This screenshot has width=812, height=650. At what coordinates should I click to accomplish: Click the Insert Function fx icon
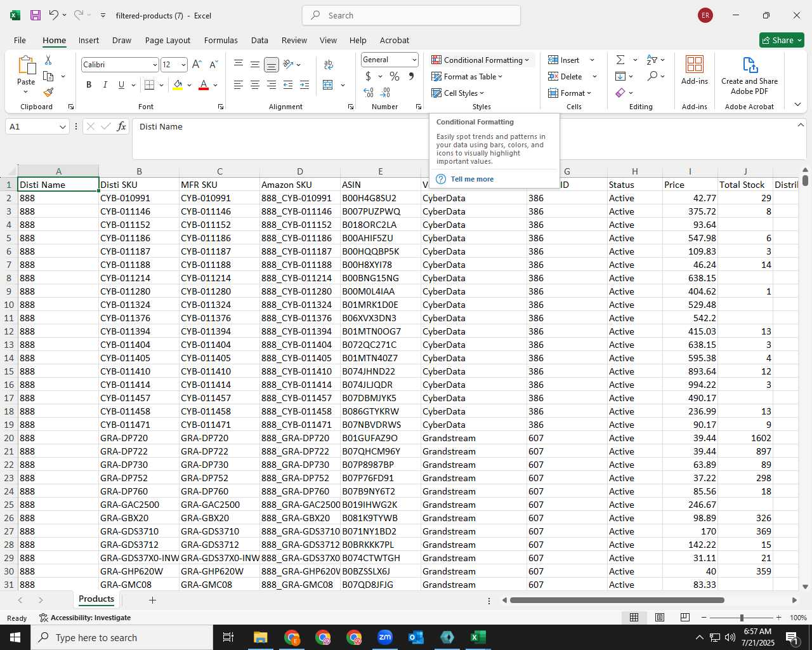(122, 126)
